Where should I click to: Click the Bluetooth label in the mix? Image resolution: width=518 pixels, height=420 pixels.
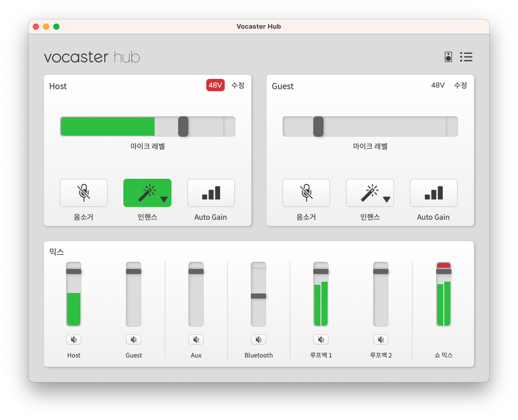coord(258,355)
